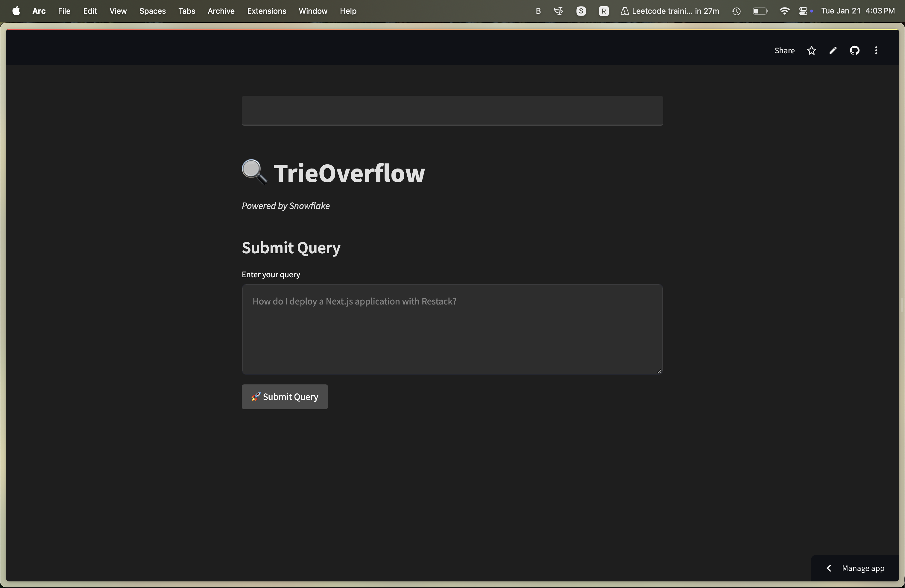Click the battery status icon
Viewport: 905px width, 588px height.
(x=760, y=11)
